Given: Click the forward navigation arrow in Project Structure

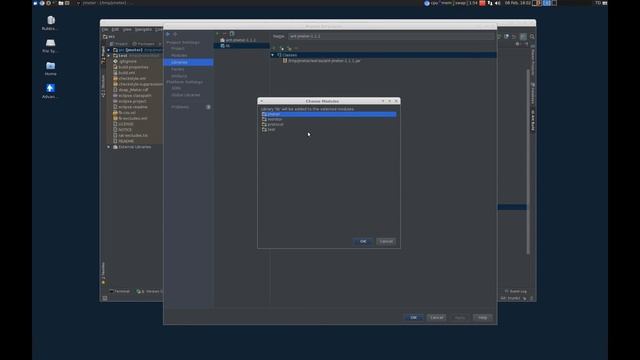Looking at the screenshot, I should pos(175,34).
